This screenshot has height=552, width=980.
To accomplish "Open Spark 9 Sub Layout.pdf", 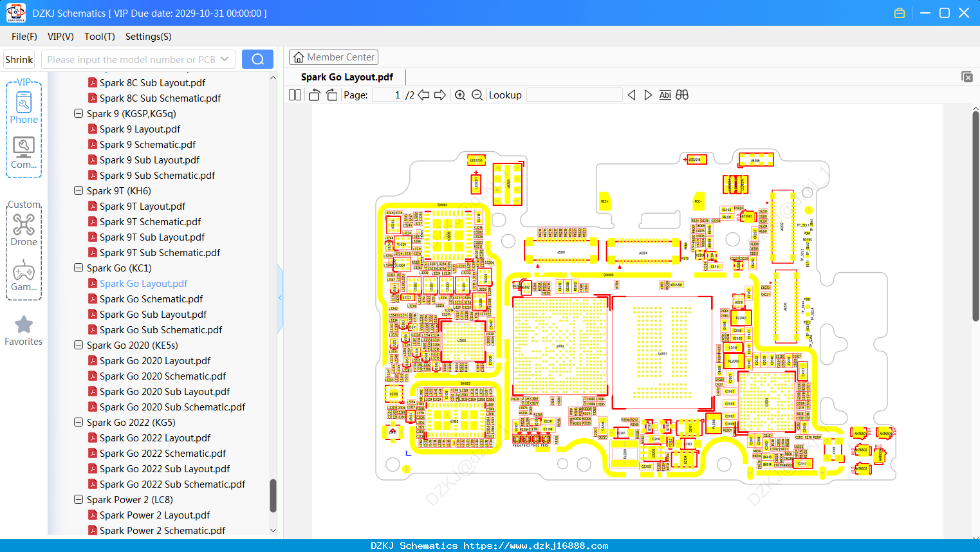I will 149,160.
